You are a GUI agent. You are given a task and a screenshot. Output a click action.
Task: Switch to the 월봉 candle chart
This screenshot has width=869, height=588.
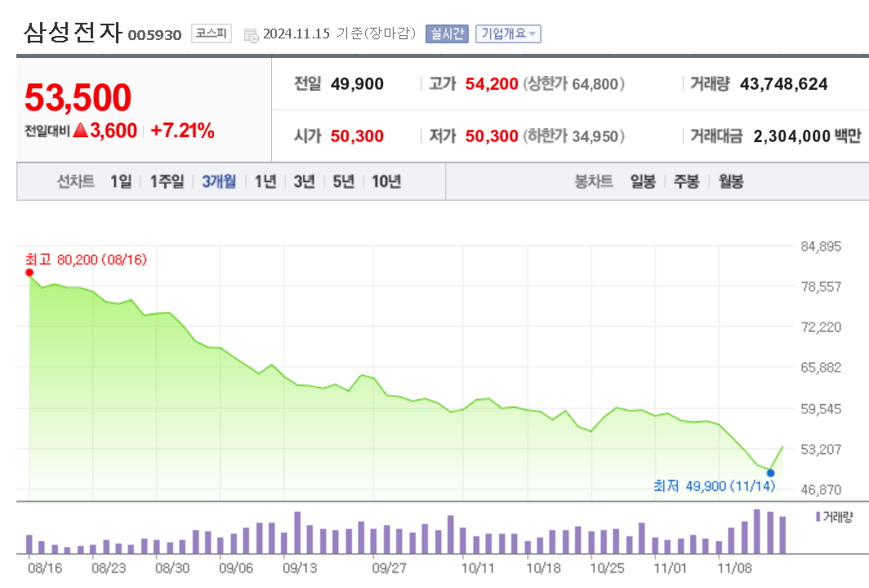[731, 181]
